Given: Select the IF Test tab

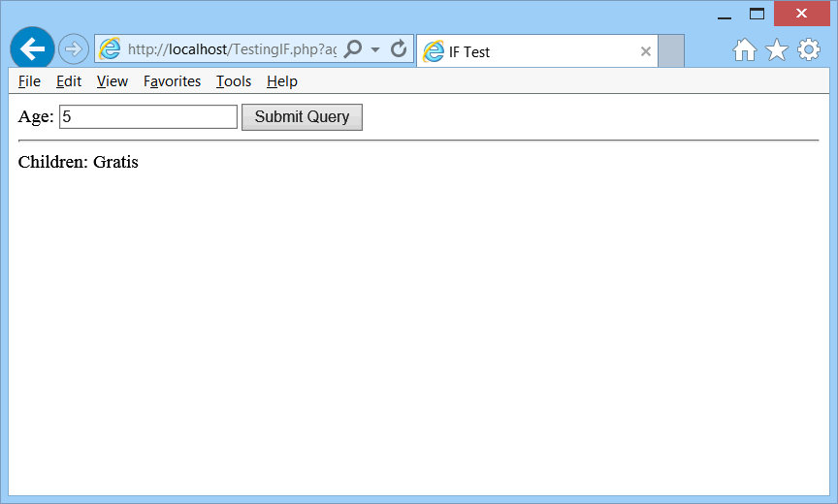Looking at the screenshot, I should pyautogui.click(x=536, y=51).
